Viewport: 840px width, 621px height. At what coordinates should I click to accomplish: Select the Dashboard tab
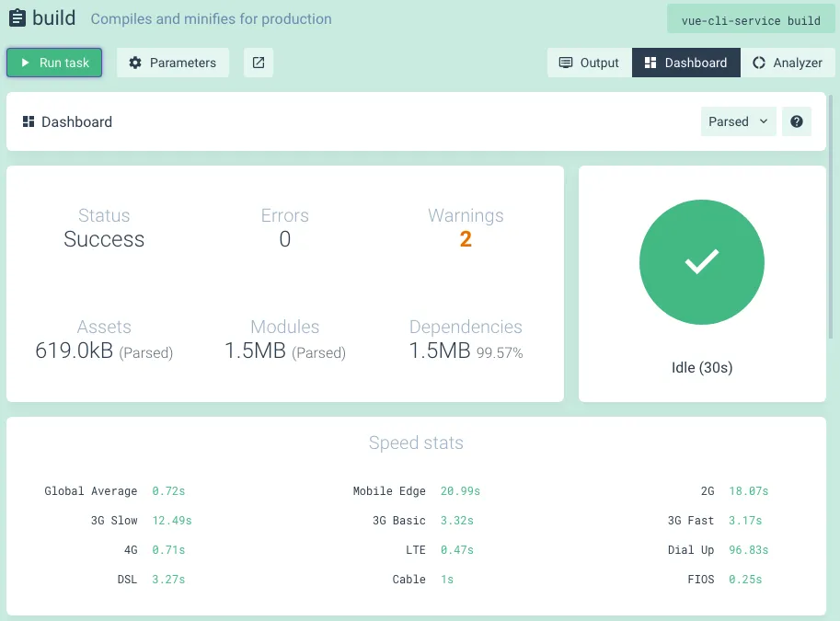pyautogui.click(x=686, y=63)
